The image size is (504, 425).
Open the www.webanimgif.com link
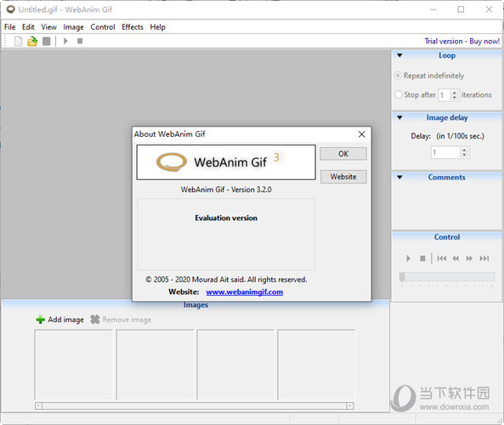[245, 292]
